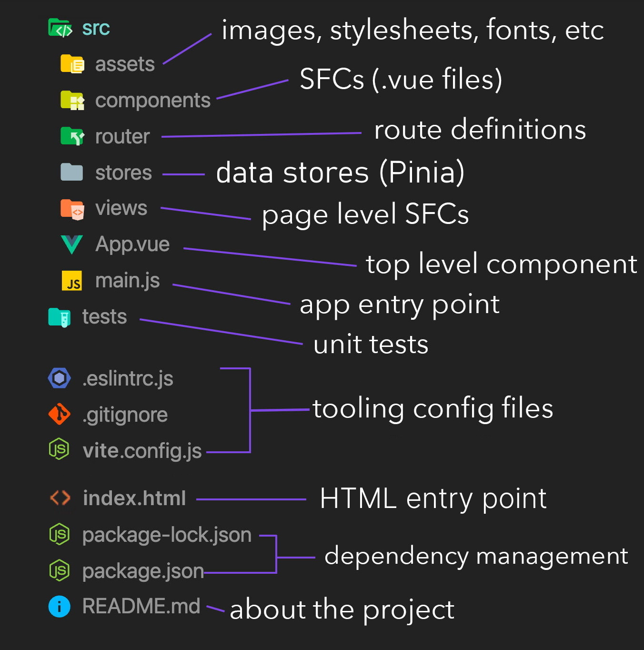Open the package-lock.json file
Screen dimensions: 644x650
pos(167,535)
